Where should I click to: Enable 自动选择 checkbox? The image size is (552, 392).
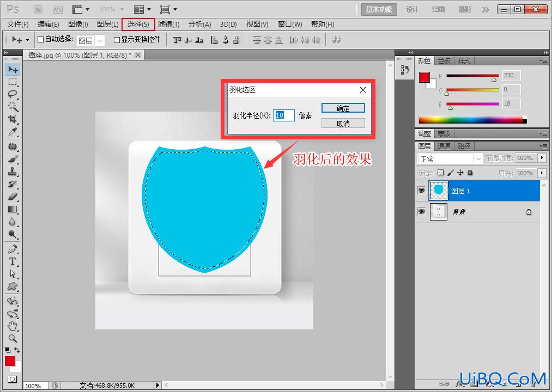point(40,39)
